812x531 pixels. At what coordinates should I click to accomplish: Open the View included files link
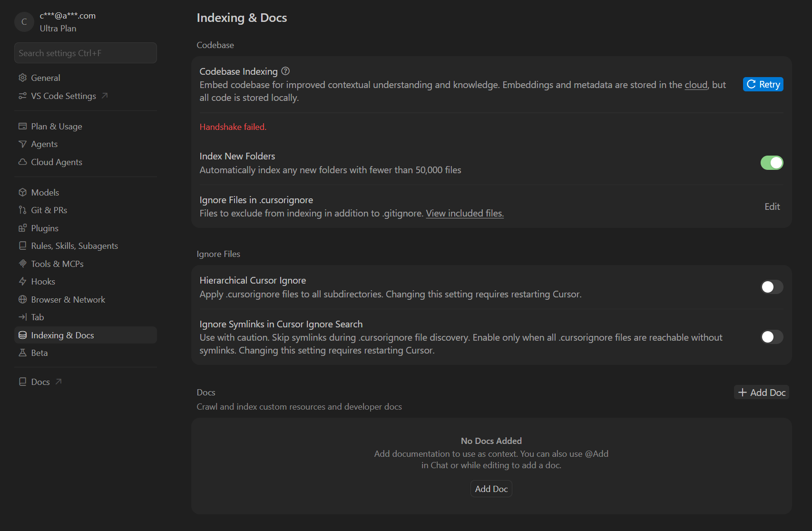[465, 213]
